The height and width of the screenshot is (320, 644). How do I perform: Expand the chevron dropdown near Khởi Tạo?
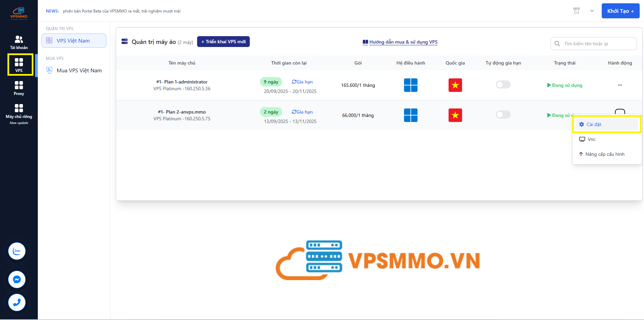pos(592,11)
